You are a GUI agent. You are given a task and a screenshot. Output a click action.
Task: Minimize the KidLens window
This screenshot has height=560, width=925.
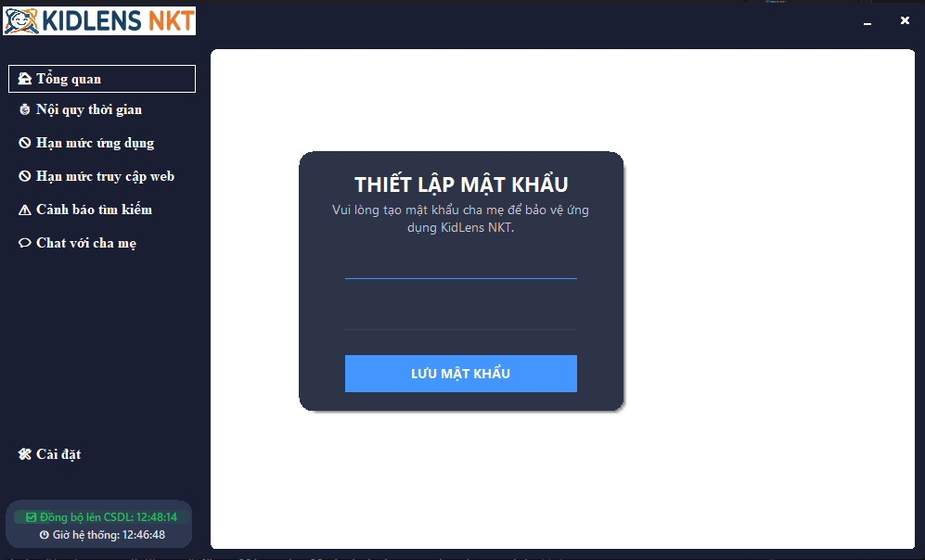(x=867, y=21)
